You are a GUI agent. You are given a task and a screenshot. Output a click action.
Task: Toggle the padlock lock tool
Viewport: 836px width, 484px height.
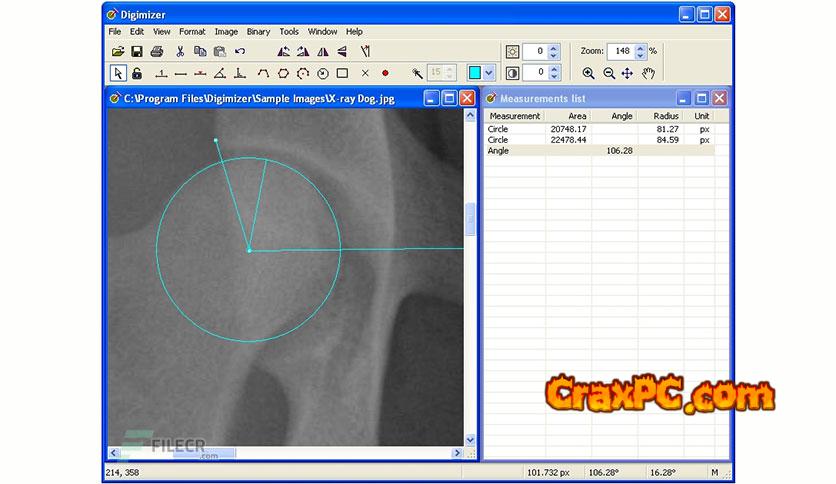point(136,73)
